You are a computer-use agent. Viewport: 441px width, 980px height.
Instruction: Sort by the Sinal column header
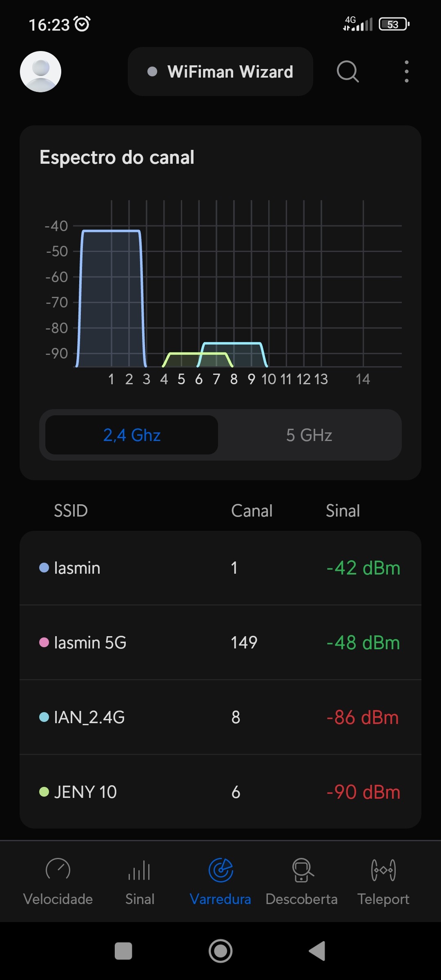click(343, 511)
